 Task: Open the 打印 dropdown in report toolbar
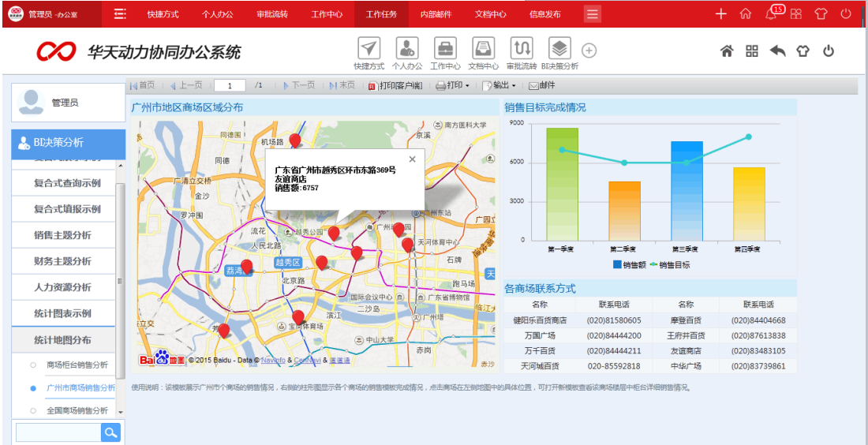pyautogui.click(x=453, y=85)
